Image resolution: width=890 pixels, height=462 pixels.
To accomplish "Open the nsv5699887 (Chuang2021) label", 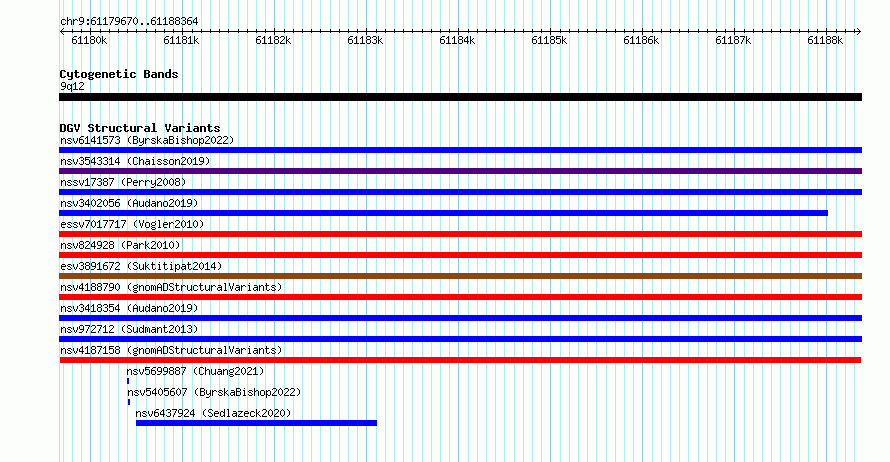I will tap(195, 371).
